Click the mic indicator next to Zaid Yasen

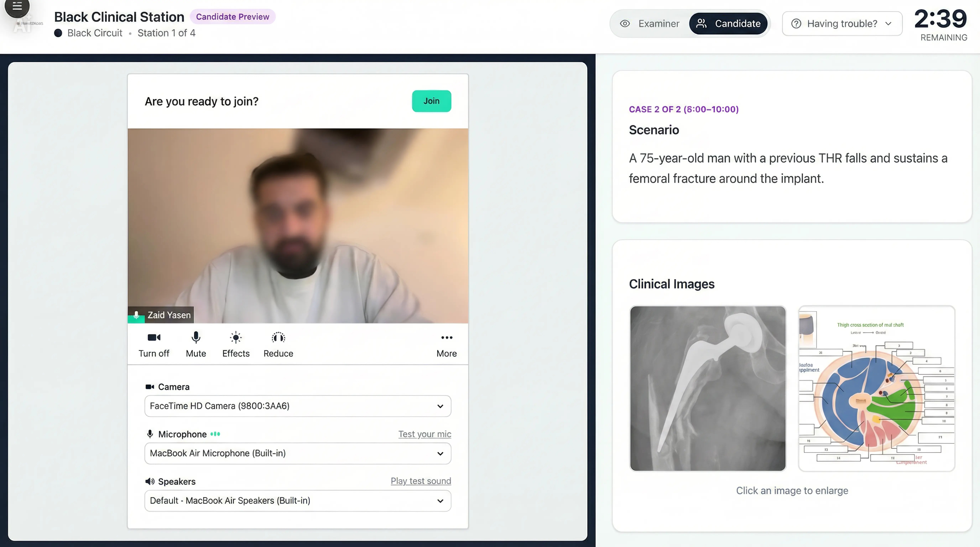pyautogui.click(x=136, y=315)
